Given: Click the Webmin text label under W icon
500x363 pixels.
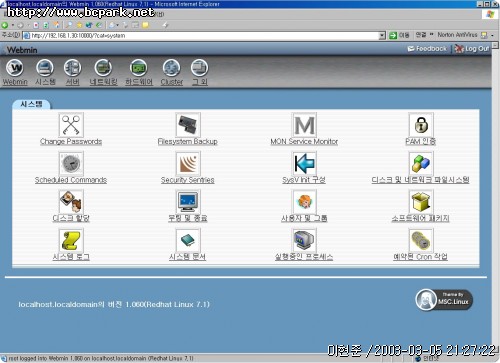Looking at the screenshot, I should [x=15, y=82].
